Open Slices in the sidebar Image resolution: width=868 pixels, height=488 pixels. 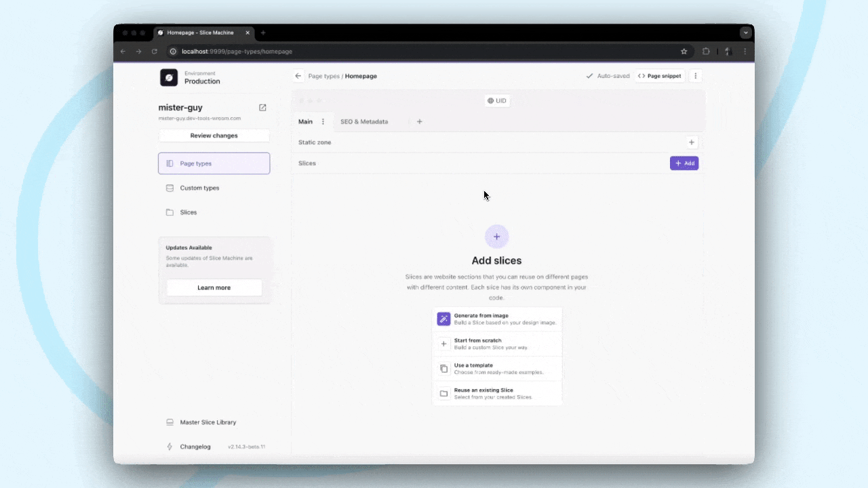214,212
